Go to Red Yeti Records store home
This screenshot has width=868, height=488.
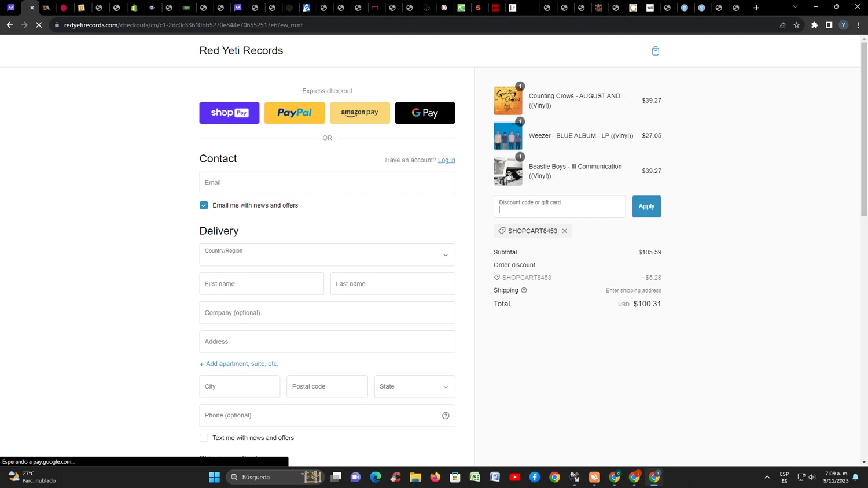click(241, 51)
